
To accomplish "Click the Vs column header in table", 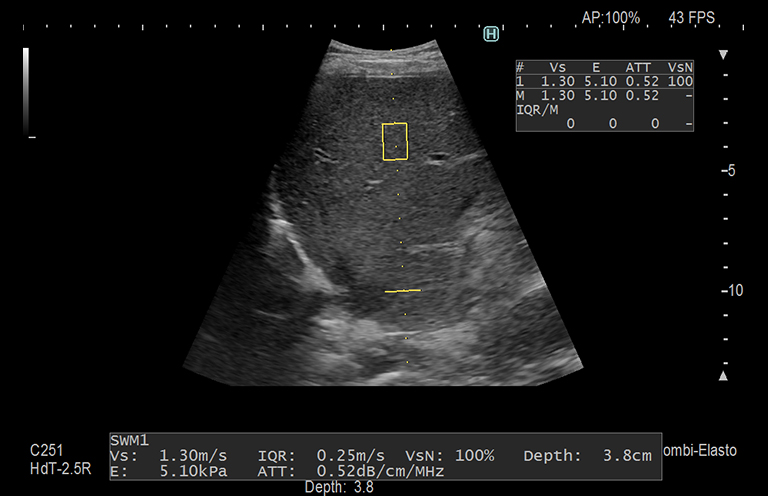I will 557,67.
